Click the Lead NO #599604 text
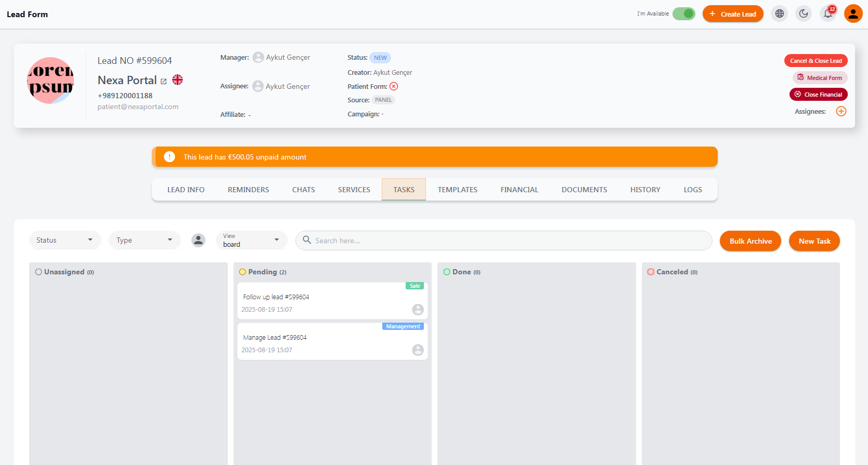Screen dimensions: 868x465 (x=135, y=61)
